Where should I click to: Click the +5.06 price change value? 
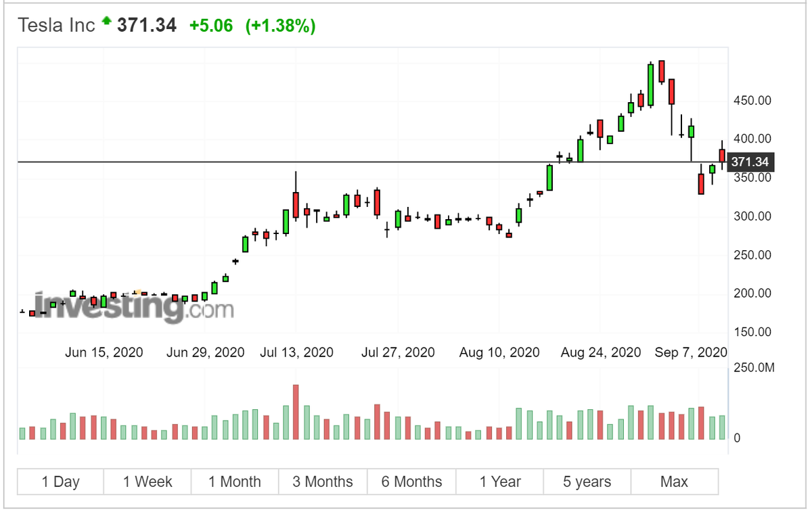(211, 26)
